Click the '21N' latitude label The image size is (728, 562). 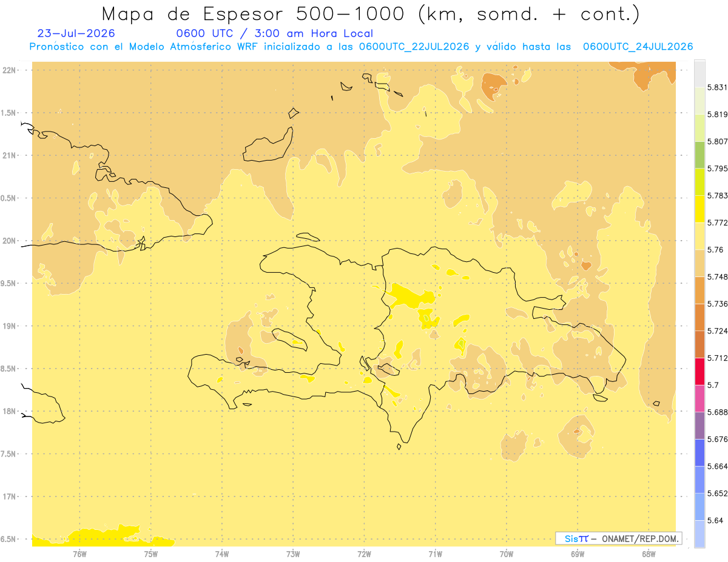point(8,156)
